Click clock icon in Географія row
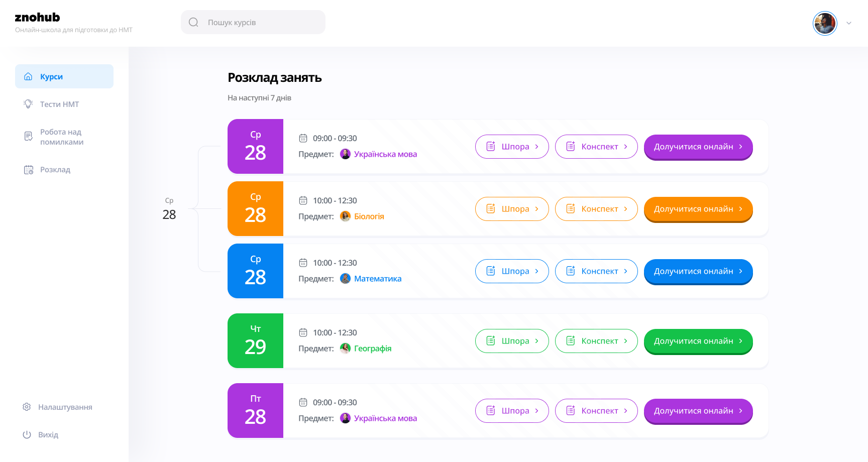Image resolution: width=868 pixels, height=462 pixels. pyautogui.click(x=303, y=332)
